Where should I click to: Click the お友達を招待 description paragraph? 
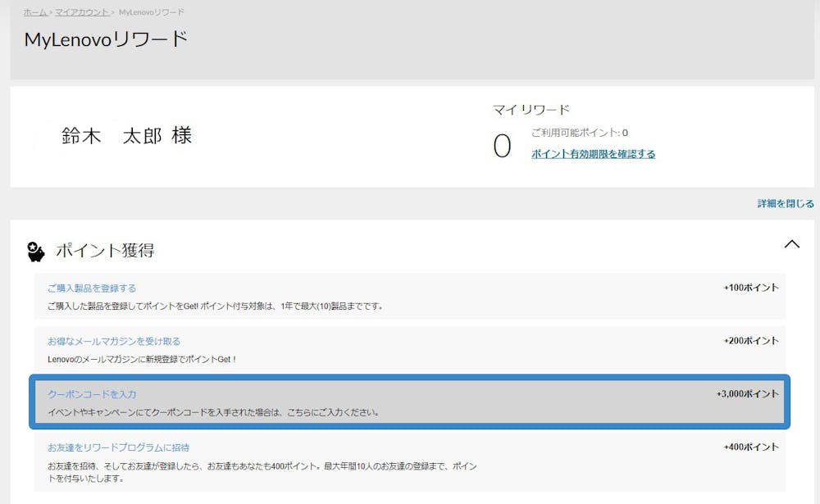tap(262, 472)
